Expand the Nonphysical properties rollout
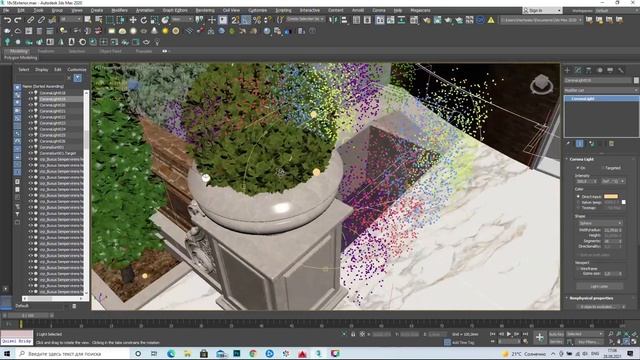Viewport: 640px width, 360px height. 591,298
